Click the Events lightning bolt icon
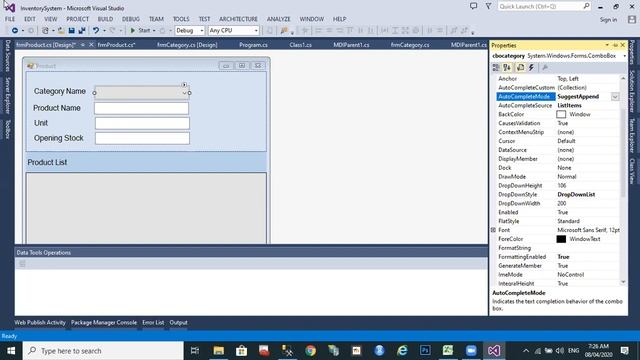Image resolution: width=640 pixels, height=360 pixels. click(x=531, y=68)
